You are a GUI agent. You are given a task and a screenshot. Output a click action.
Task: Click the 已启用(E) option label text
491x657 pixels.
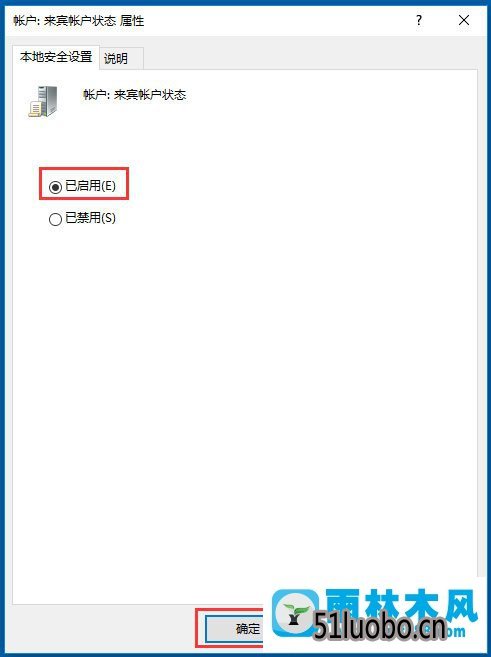point(90,186)
